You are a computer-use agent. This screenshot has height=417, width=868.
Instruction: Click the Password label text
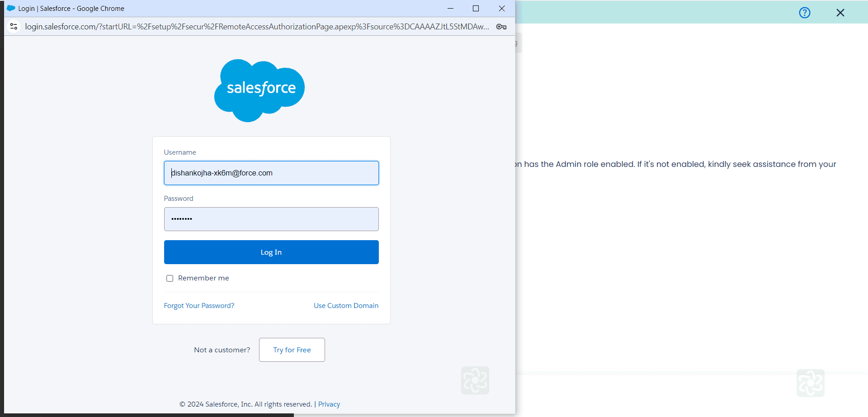(179, 199)
